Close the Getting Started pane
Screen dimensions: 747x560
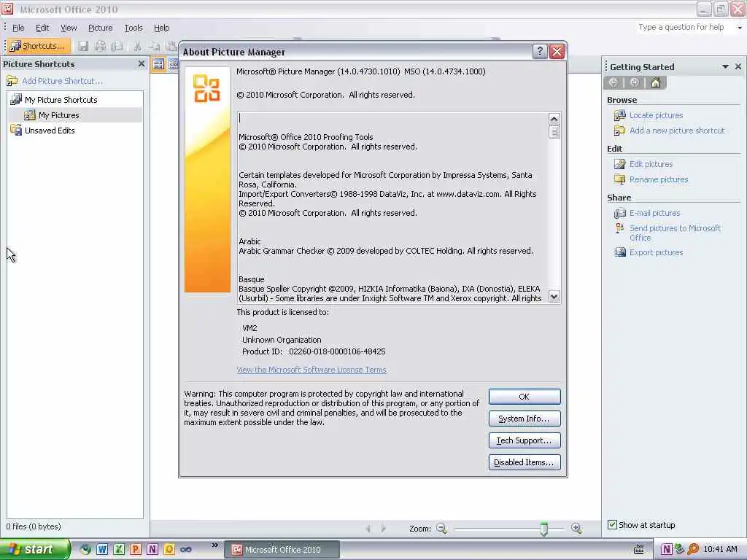tap(738, 66)
